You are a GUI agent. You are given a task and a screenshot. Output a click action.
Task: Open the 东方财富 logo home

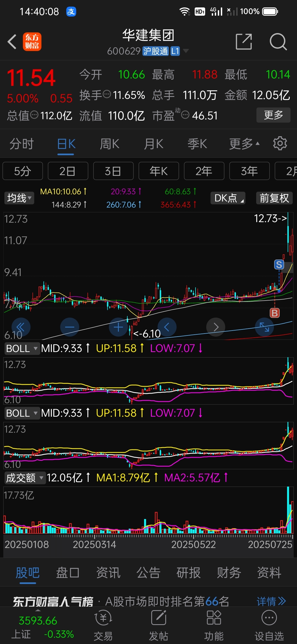(32, 42)
